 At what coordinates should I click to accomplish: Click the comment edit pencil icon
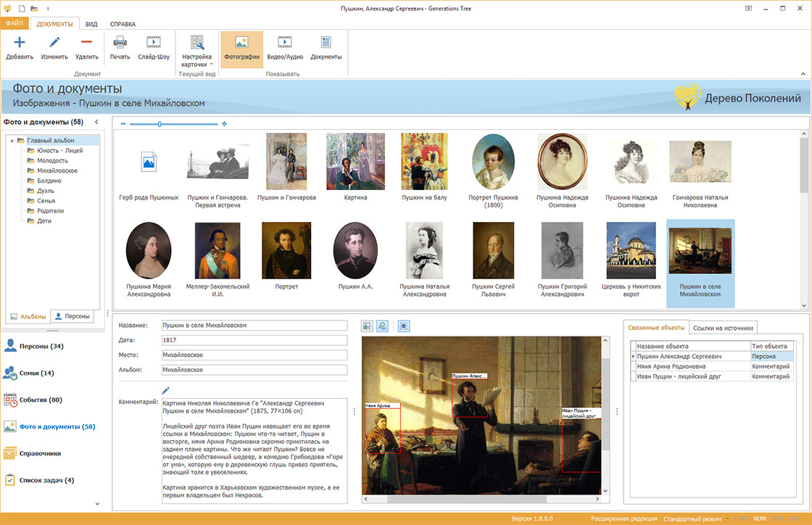coord(166,390)
